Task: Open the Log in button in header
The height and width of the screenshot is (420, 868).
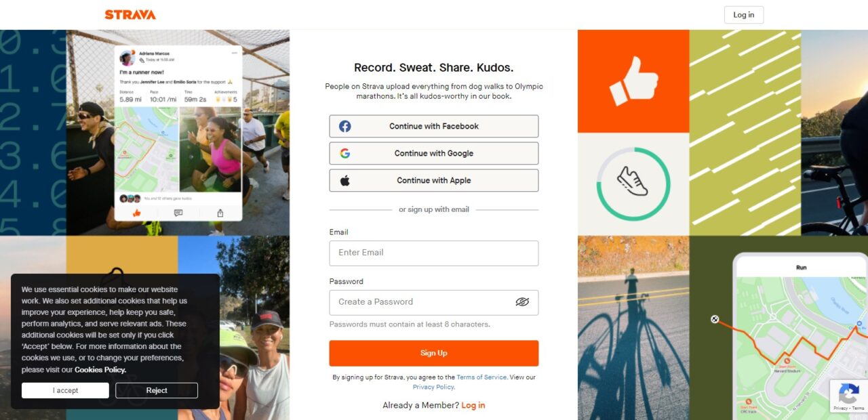Action: coord(744,15)
